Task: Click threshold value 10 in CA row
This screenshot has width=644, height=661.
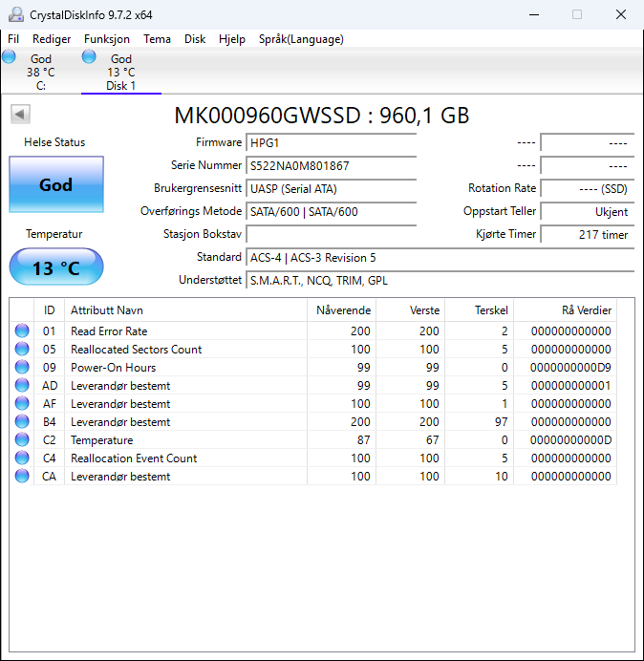Action: pyautogui.click(x=501, y=477)
